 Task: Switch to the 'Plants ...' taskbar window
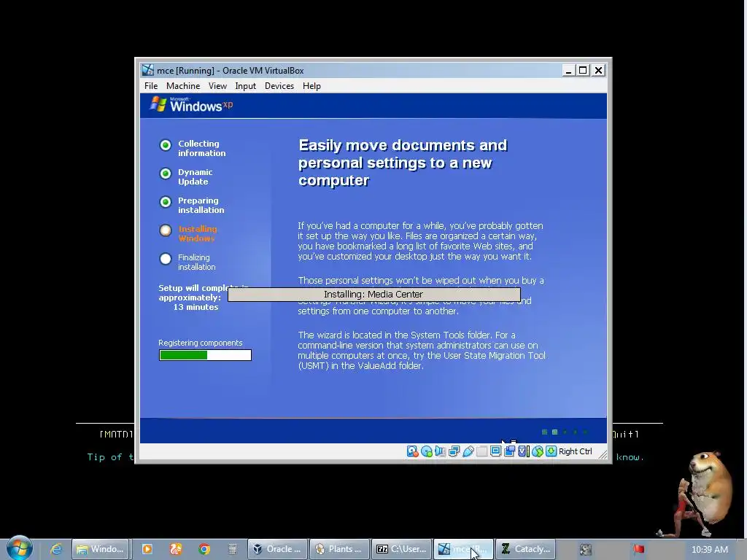click(340, 549)
